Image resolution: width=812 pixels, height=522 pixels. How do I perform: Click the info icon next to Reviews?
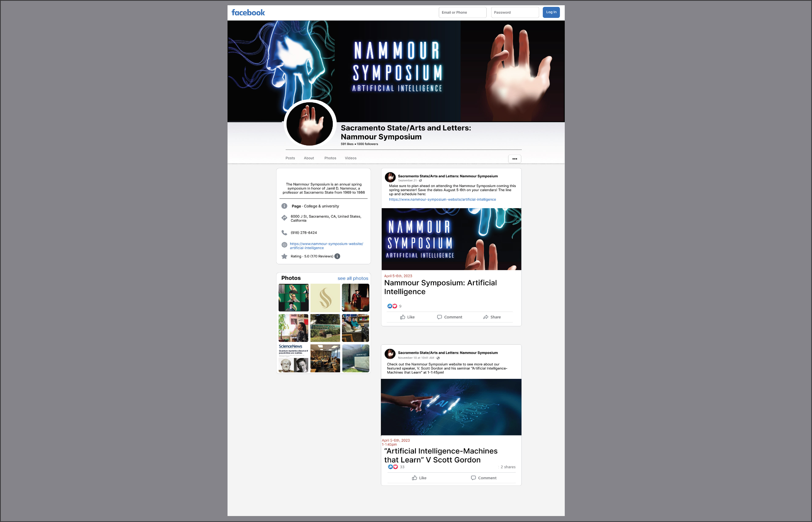[337, 256]
